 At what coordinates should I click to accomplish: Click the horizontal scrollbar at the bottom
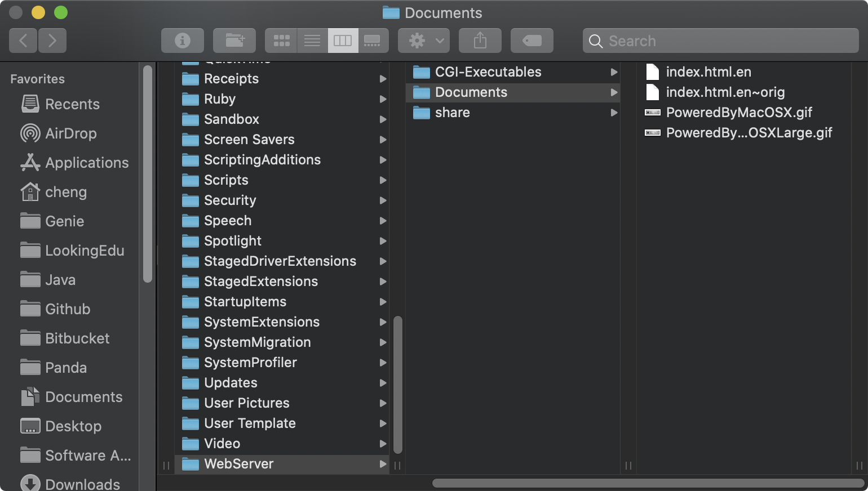pyautogui.click(x=648, y=483)
